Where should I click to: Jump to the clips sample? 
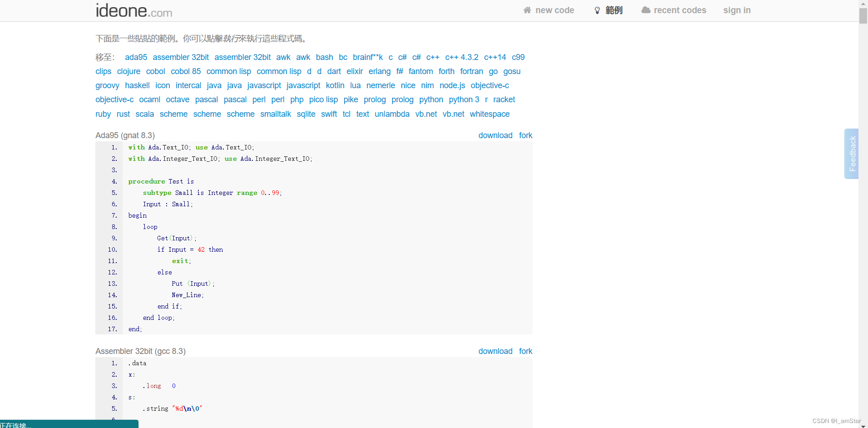(x=103, y=71)
